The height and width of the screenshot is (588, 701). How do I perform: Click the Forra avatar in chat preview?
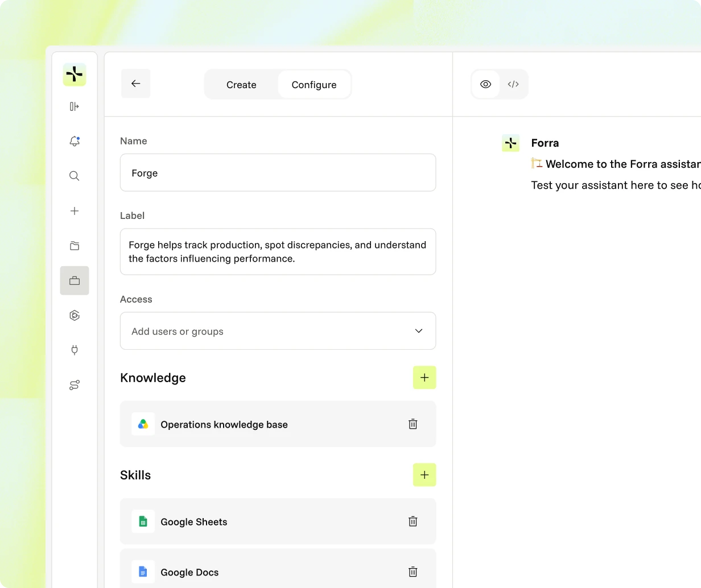point(510,143)
